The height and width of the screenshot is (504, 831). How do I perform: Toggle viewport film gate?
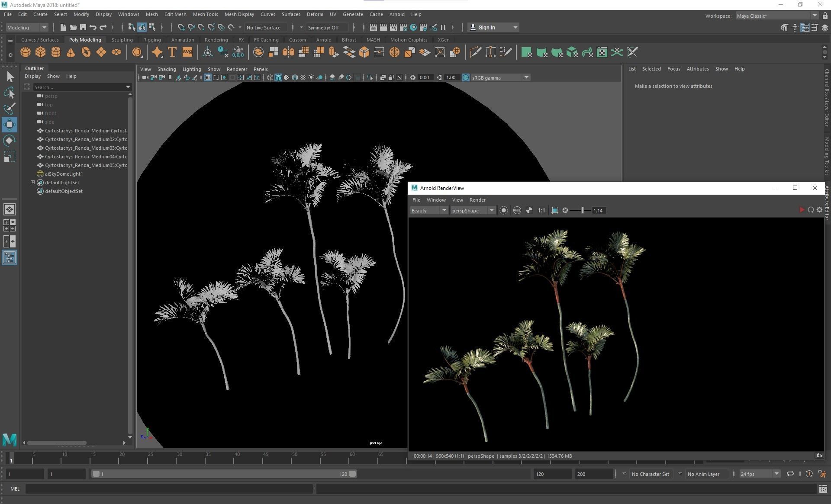click(216, 77)
